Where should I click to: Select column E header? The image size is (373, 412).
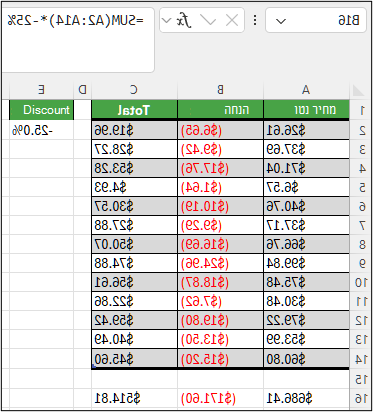pos(41,90)
